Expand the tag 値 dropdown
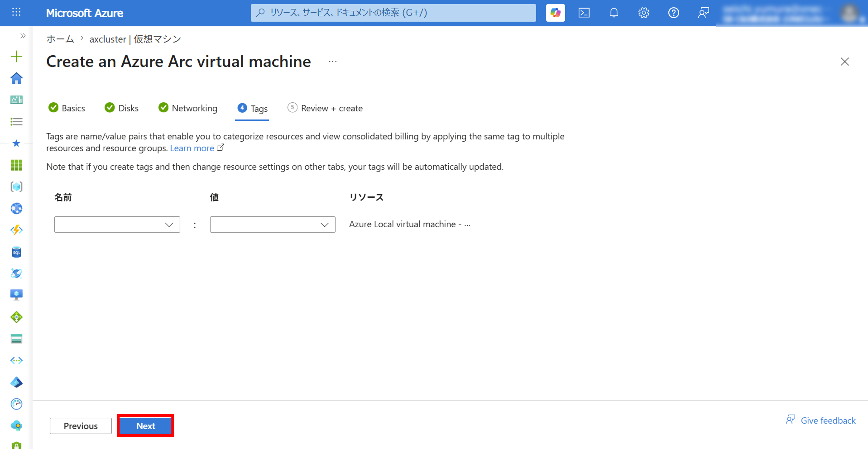Image resolution: width=868 pixels, height=449 pixels. [273, 224]
